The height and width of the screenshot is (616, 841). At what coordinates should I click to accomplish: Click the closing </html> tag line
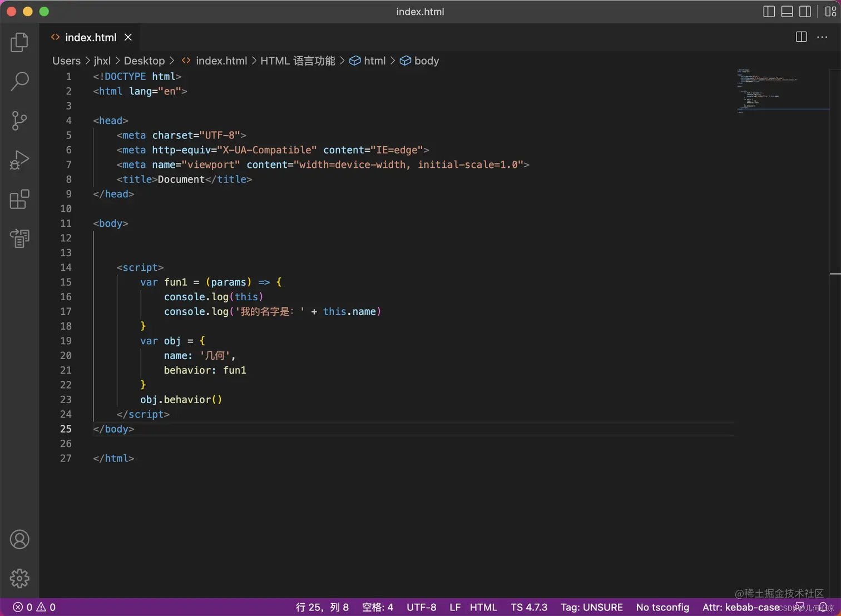113,458
